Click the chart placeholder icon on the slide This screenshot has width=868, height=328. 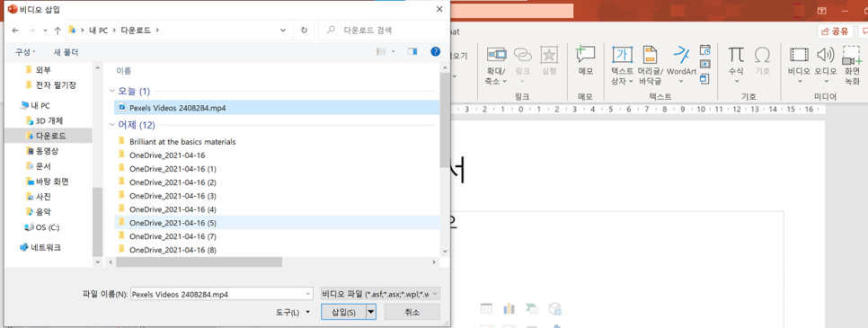pyautogui.click(x=509, y=308)
